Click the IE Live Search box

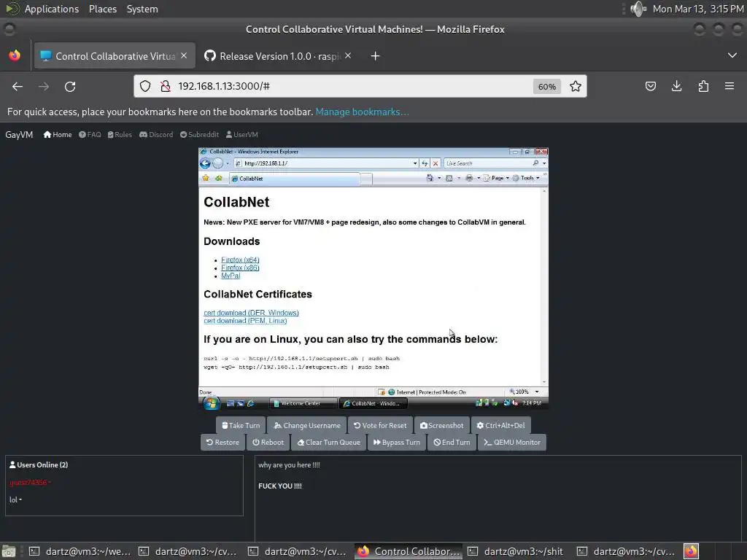click(x=488, y=163)
